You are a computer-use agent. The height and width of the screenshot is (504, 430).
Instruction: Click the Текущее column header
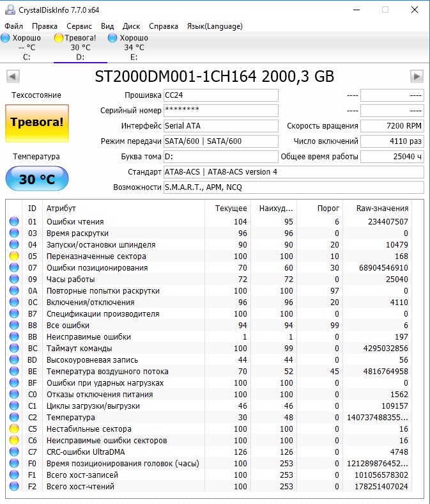coord(227,209)
